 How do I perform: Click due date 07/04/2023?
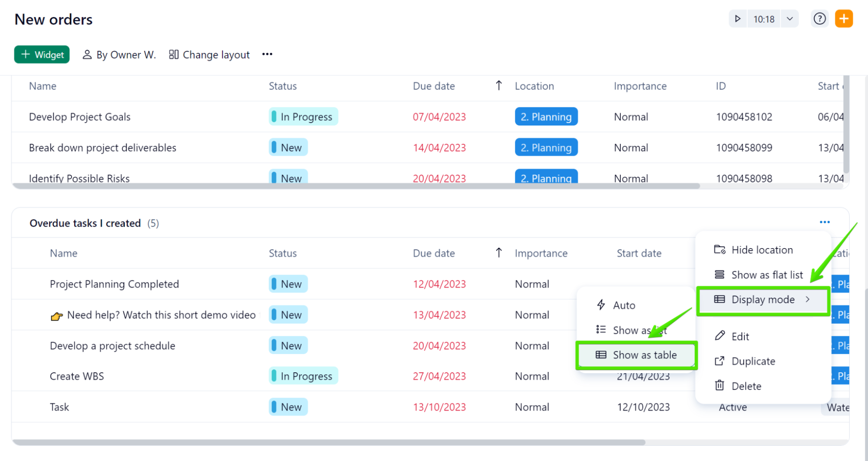coord(439,117)
